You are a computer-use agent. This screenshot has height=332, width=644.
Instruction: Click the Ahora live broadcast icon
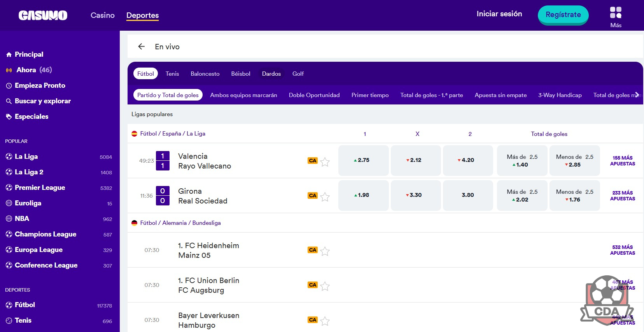[x=9, y=70]
